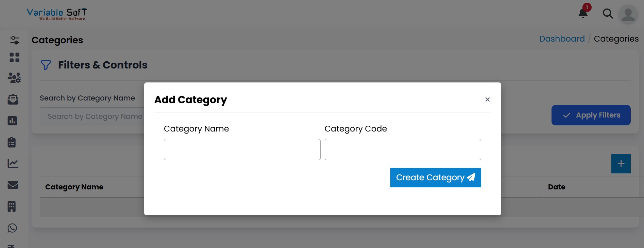
Task: Click the Category Name input field
Action: 242,150
